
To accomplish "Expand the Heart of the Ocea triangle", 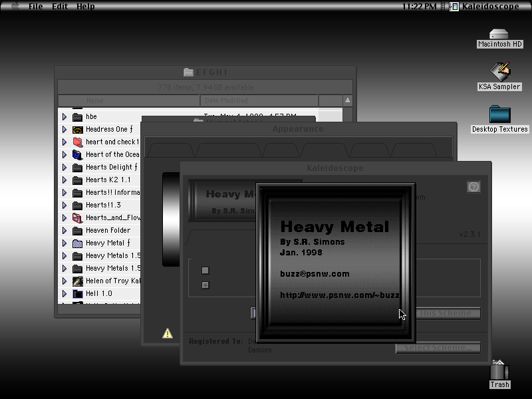I will 65,155.
